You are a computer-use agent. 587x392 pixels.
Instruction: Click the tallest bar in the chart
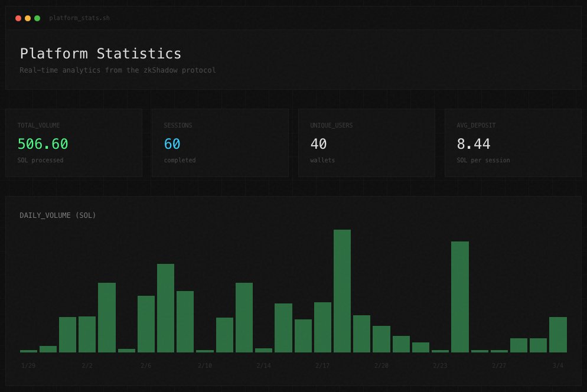coord(342,291)
